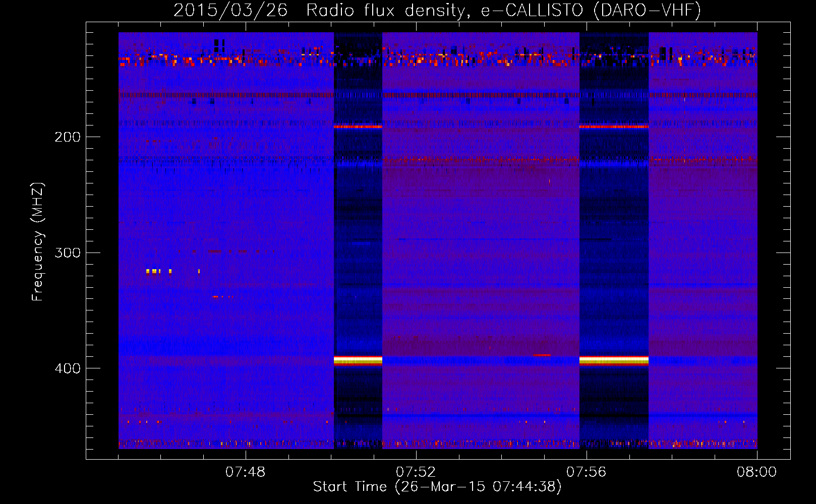
Task: Click the 400 frequency tick label
Action: (x=68, y=368)
